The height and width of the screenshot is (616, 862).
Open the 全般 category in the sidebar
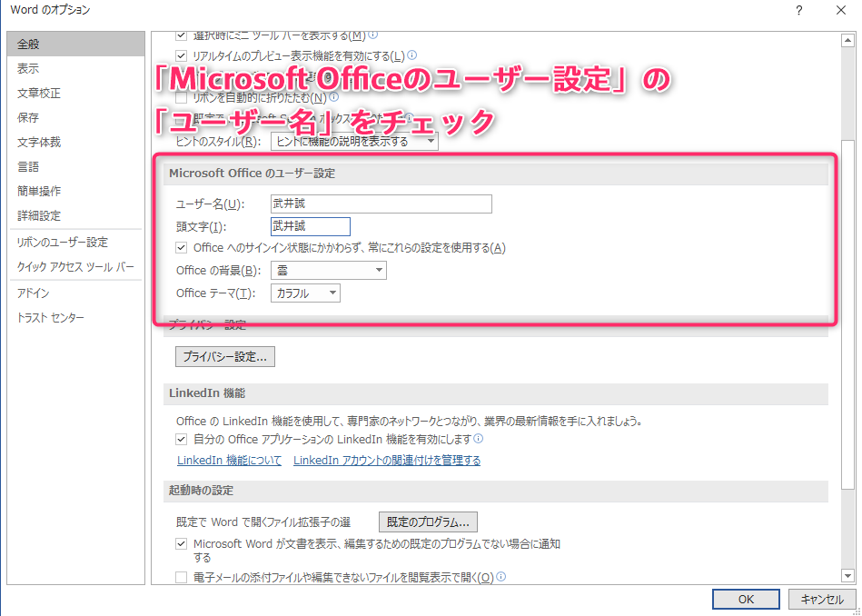(76, 44)
